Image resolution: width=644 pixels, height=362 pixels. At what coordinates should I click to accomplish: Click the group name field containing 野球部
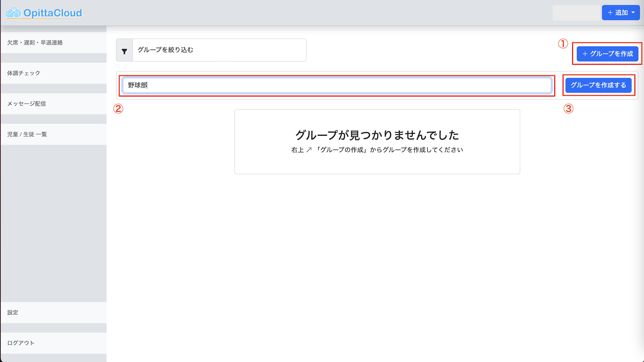tap(337, 85)
